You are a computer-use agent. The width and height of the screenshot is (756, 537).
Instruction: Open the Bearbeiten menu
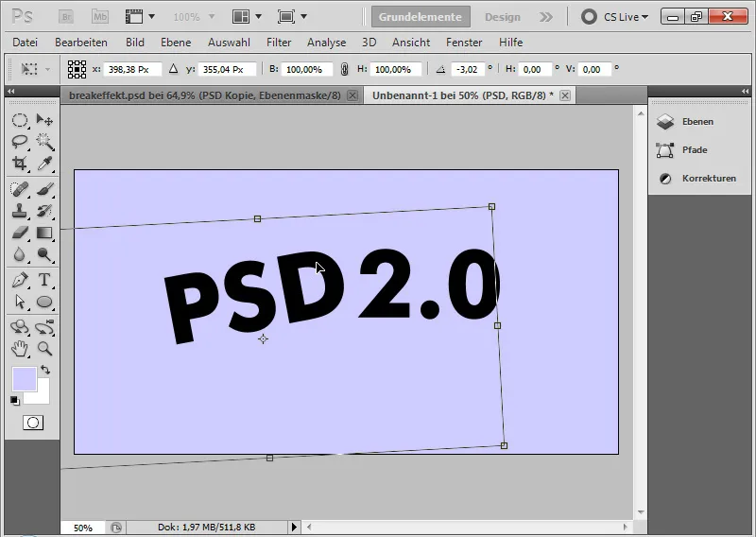tap(81, 43)
